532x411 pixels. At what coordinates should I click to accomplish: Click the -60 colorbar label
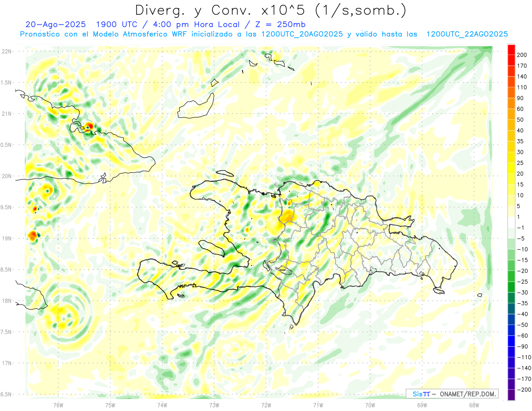(x=523, y=336)
